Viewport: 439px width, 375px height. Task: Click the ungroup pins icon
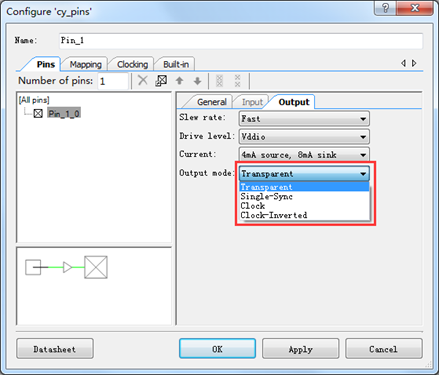237,81
